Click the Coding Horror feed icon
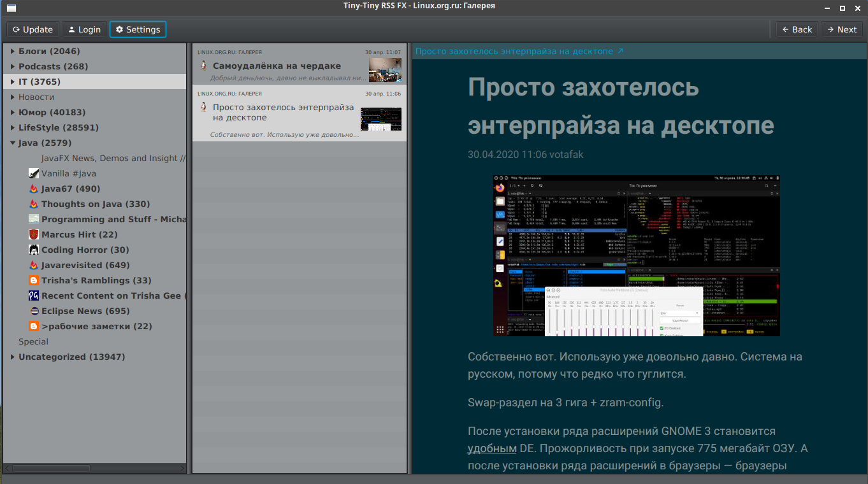The image size is (868, 484). 34,250
